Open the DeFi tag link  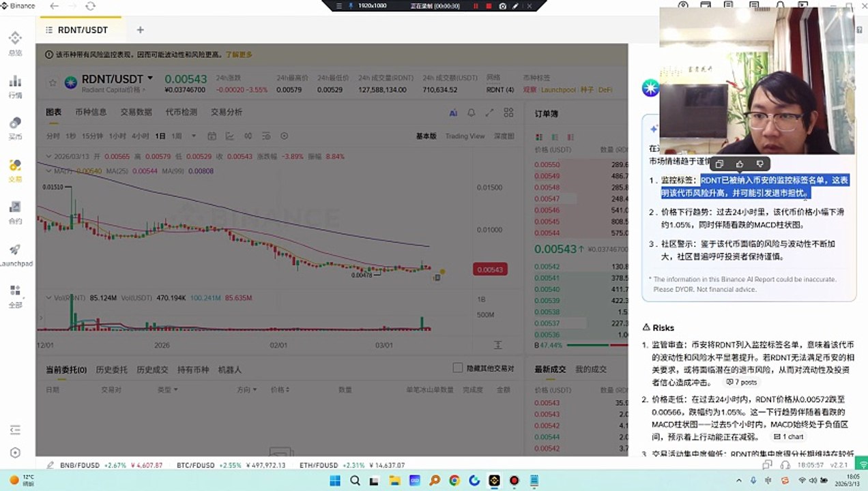pyautogui.click(x=605, y=89)
